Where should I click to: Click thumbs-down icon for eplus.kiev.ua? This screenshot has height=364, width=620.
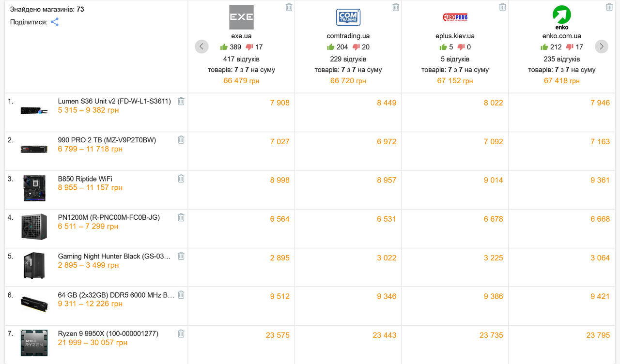(461, 47)
